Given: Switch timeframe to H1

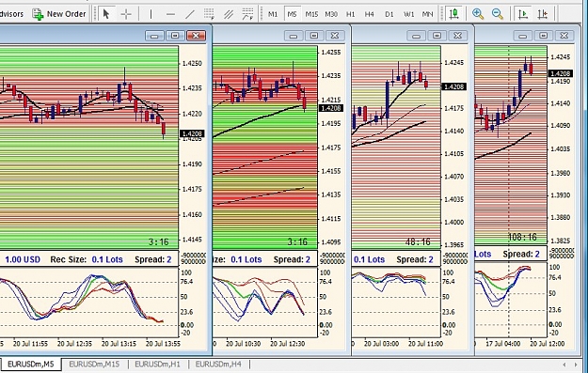Looking at the screenshot, I should click(x=350, y=14).
